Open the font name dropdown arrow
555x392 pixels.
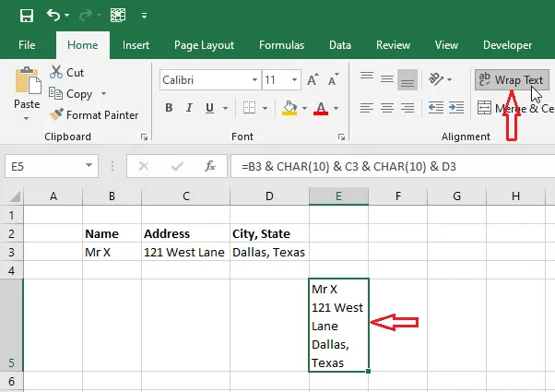pos(254,80)
